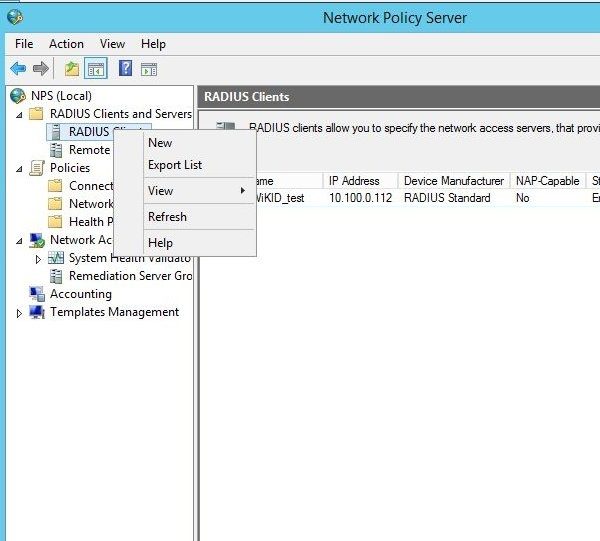The width and height of the screenshot is (600, 541).
Task: Open the Action menu
Action: pyautogui.click(x=66, y=44)
